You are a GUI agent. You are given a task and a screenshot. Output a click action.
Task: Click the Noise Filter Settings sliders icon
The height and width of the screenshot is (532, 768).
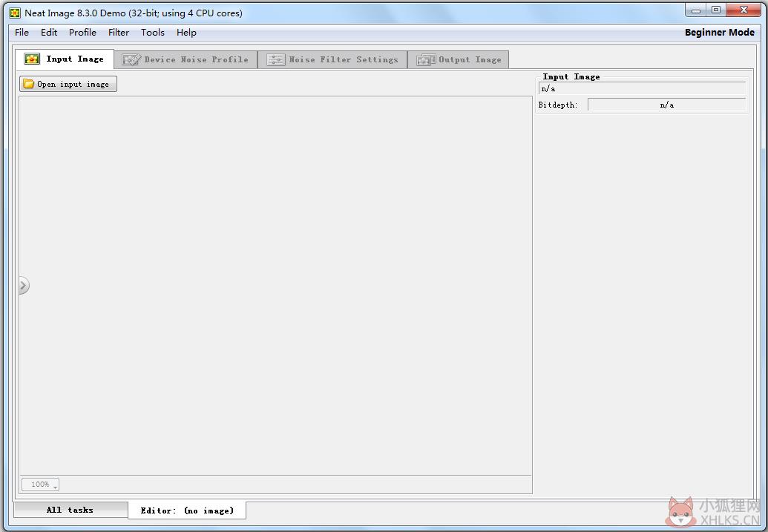pos(275,60)
